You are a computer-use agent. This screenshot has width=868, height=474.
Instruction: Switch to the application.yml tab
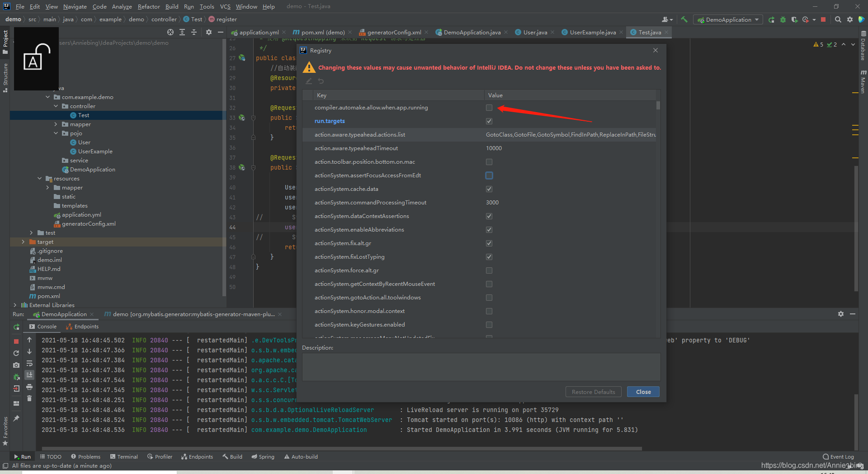(x=259, y=32)
